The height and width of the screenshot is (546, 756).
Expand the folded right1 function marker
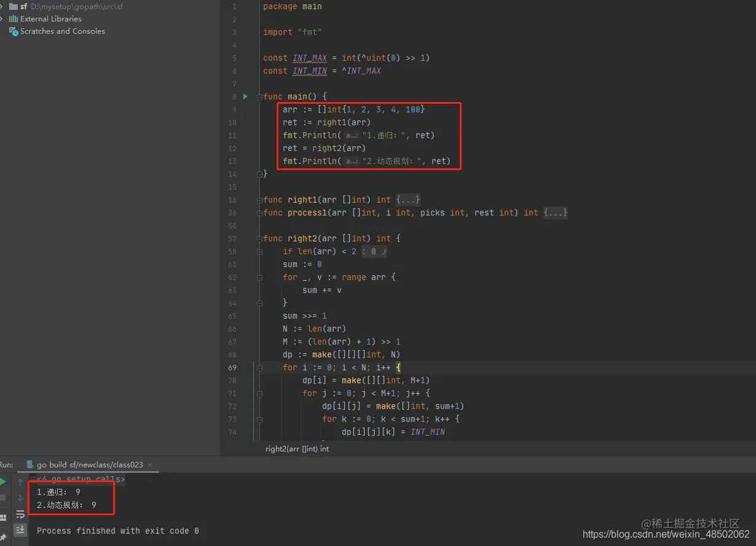click(260, 200)
